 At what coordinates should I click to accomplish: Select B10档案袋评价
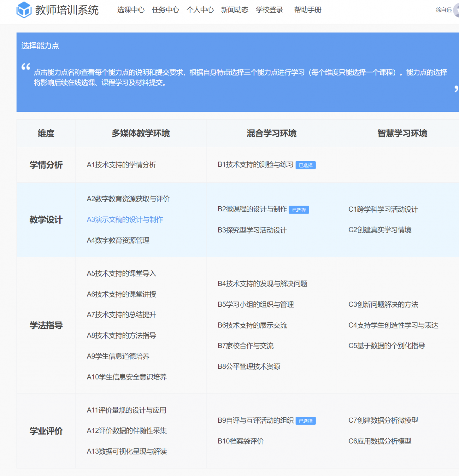coord(240,441)
